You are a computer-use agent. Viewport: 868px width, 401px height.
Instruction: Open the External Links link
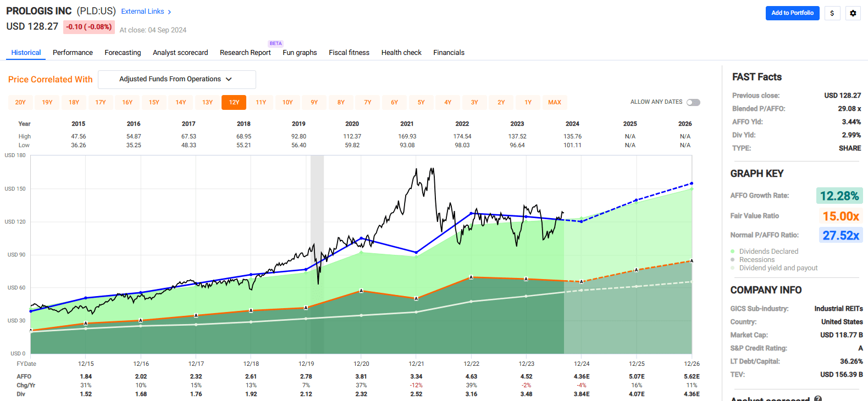[x=142, y=12]
